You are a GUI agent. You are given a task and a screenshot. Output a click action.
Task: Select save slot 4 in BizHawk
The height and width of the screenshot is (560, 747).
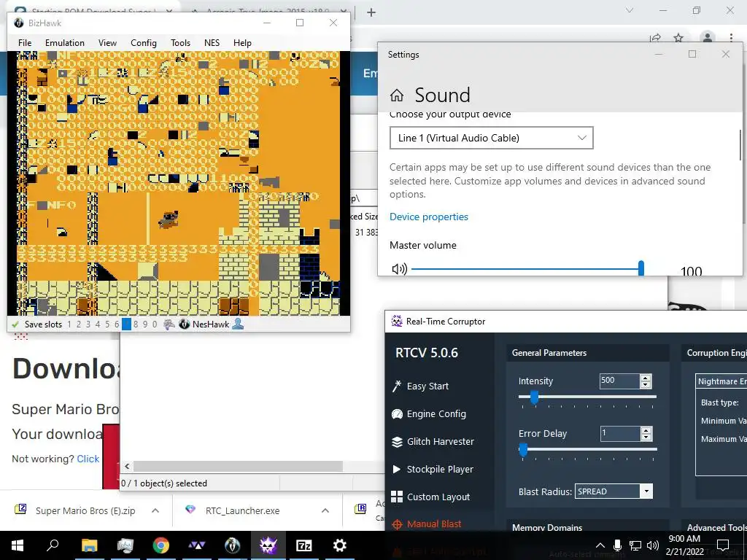tap(98, 324)
